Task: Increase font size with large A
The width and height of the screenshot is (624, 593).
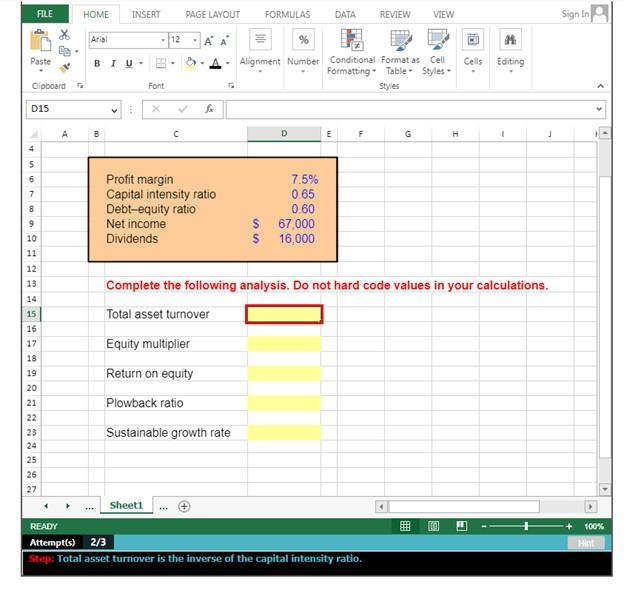Action: (209, 41)
